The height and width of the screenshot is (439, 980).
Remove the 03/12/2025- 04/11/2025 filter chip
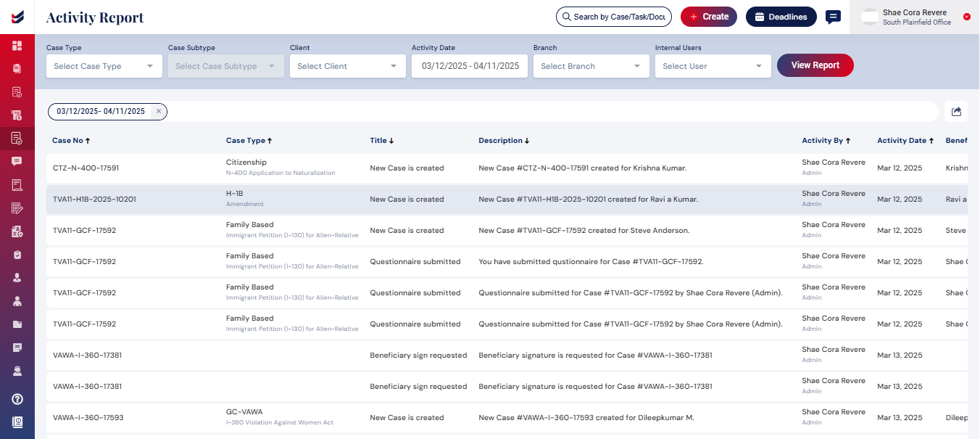159,111
